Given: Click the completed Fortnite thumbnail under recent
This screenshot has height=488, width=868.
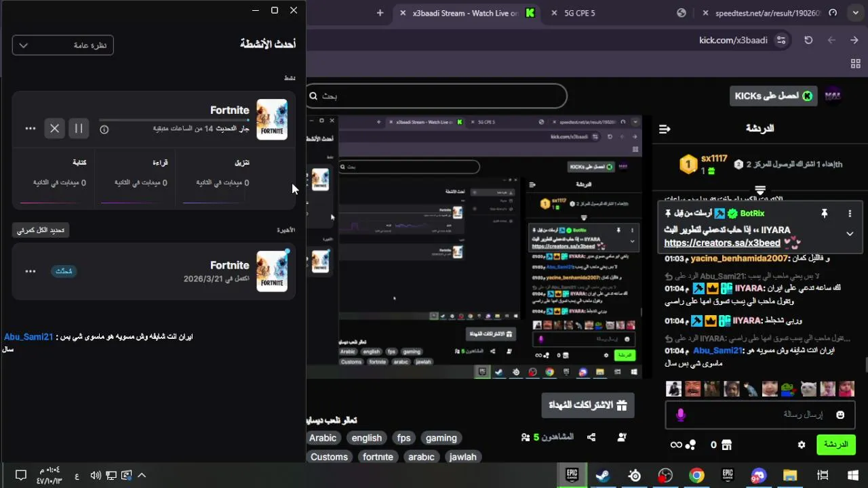Looking at the screenshot, I should 272,271.
